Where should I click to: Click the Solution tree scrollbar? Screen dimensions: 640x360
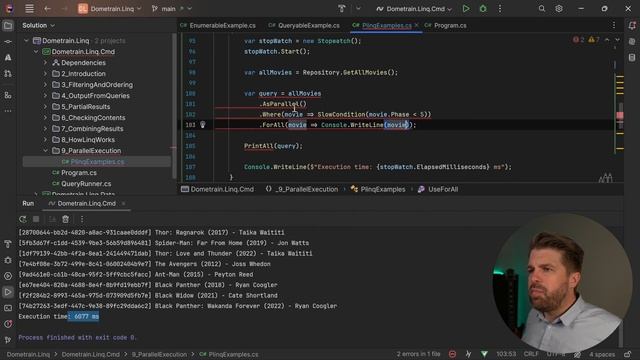pos(174,106)
